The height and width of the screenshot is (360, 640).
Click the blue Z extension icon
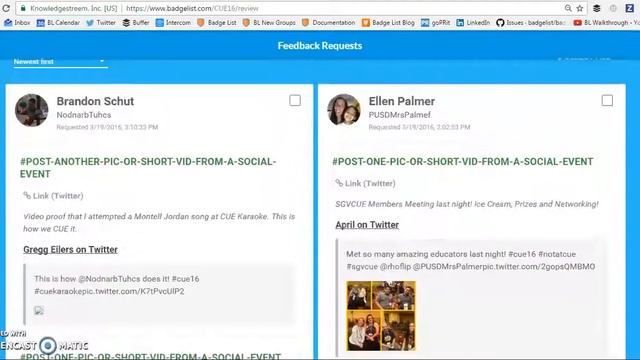[x=629, y=8]
